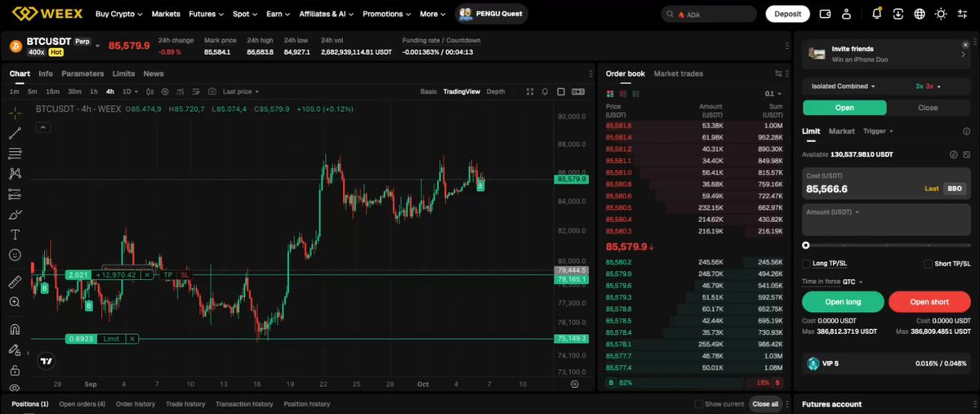Screen dimensions: 980x414
Task: Open the candlestick chart type selector
Action: pyautogui.click(x=149, y=91)
